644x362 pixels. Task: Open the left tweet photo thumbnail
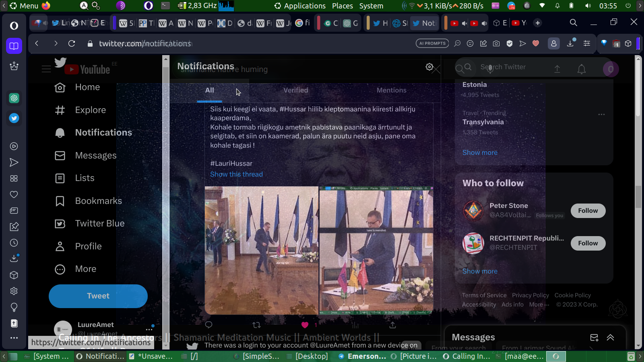click(x=262, y=250)
